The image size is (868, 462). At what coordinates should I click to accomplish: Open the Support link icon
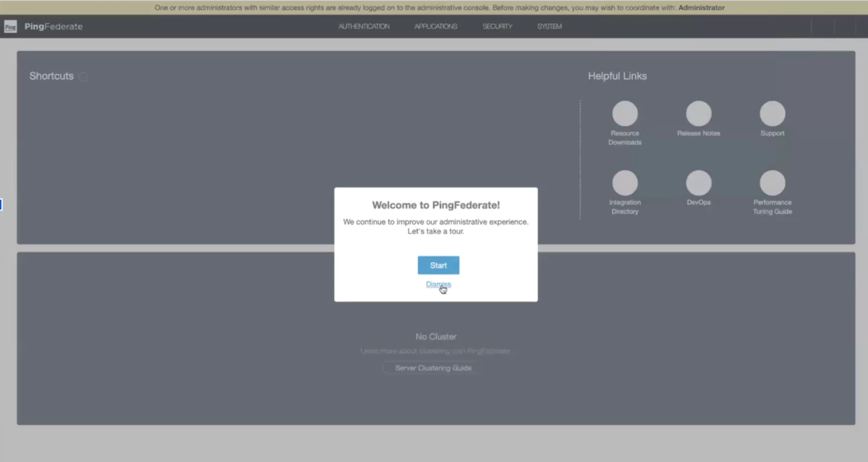772,113
